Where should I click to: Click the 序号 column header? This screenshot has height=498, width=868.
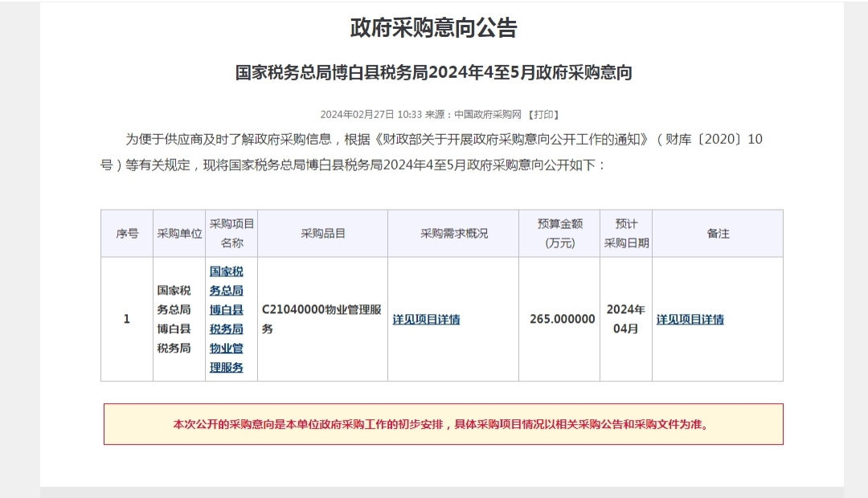click(127, 234)
